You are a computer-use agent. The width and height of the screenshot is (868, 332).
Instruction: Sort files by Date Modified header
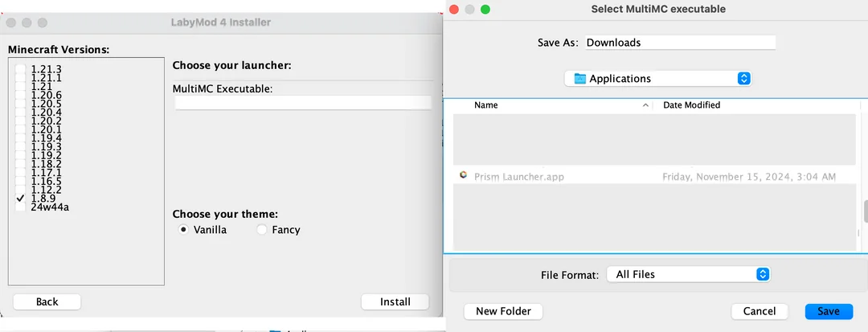tap(691, 105)
